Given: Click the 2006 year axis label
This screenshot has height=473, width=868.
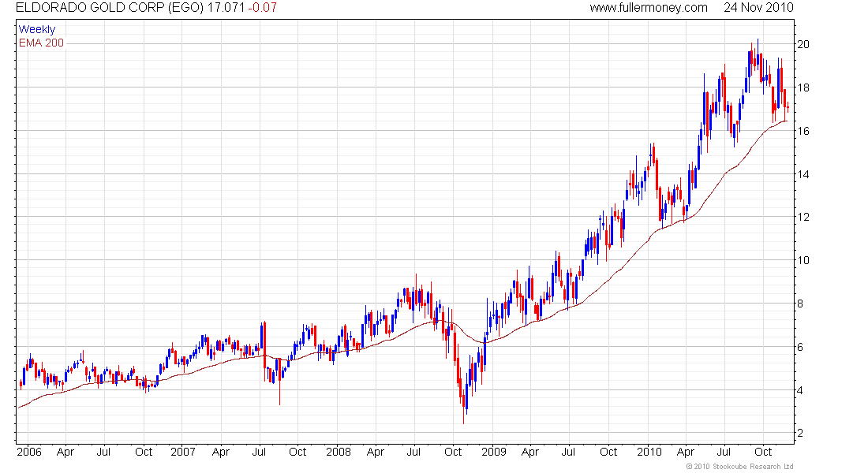Looking at the screenshot, I should pyautogui.click(x=29, y=452).
